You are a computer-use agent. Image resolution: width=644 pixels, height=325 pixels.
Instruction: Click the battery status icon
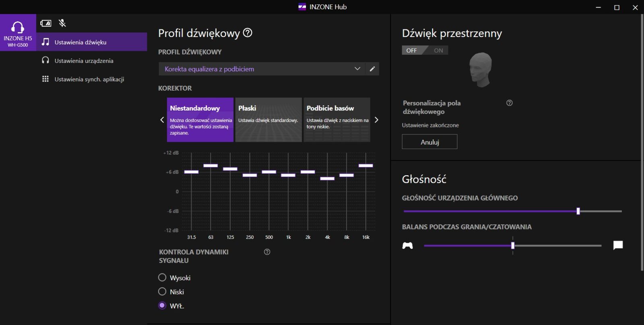[46, 23]
